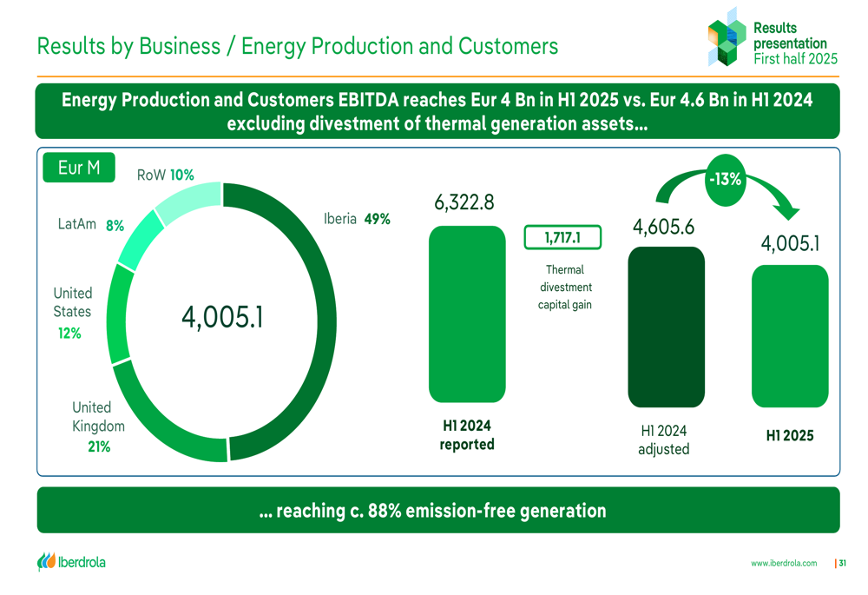Click the 4,005.1 donut center value

[x=222, y=317]
